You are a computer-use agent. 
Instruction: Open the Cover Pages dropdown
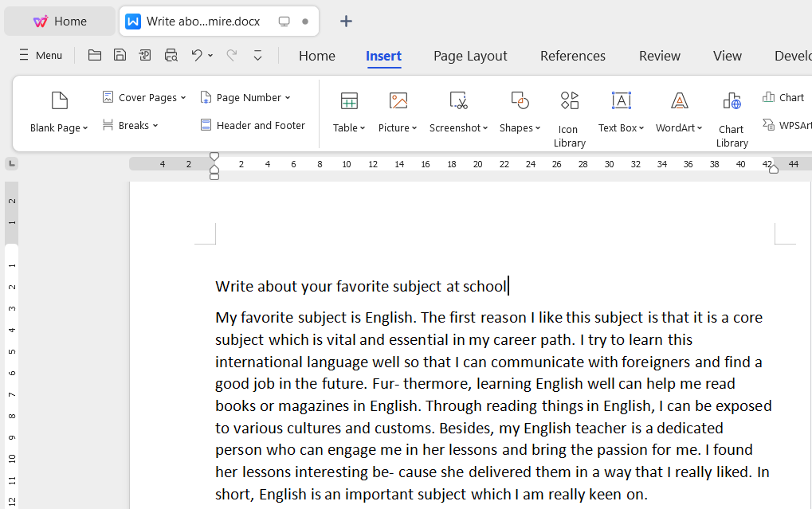click(x=144, y=97)
